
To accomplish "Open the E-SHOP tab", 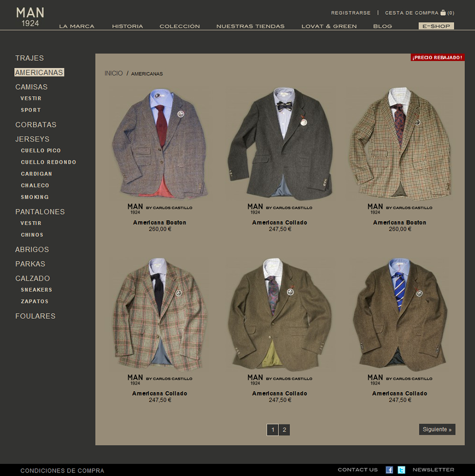I will (436, 26).
